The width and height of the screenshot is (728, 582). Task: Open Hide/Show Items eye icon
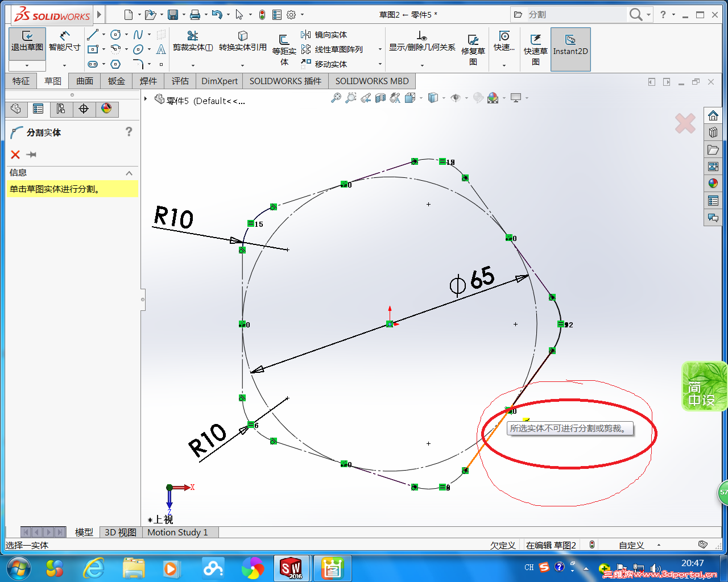(456, 98)
